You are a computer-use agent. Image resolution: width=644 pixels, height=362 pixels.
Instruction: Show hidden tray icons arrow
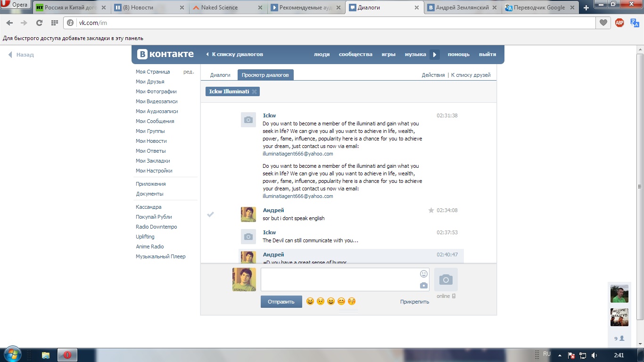(x=560, y=355)
